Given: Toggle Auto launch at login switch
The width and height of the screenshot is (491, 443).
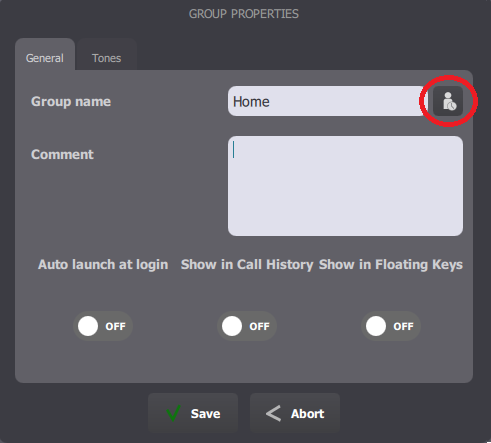Looking at the screenshot, I should point(103,326).
